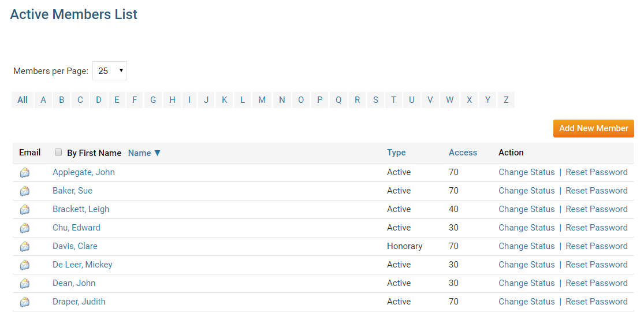Image resolution: width=644 pixels, height=312 pixels.
Task: Send email to Clare Davis via icon
Action: tap(25, 247)
